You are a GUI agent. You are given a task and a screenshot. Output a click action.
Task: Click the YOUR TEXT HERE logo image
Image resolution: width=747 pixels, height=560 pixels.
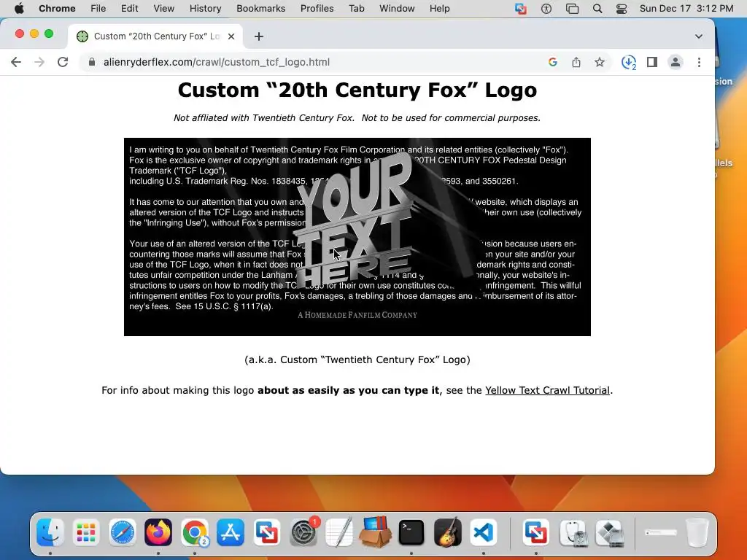pyautogui.click(x=357, y=237)
